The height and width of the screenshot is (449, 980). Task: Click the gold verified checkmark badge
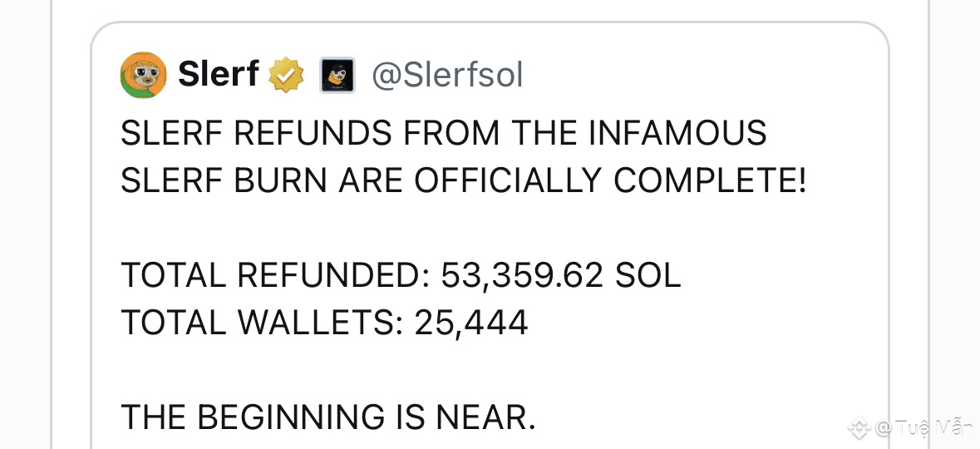coord(286,76)
